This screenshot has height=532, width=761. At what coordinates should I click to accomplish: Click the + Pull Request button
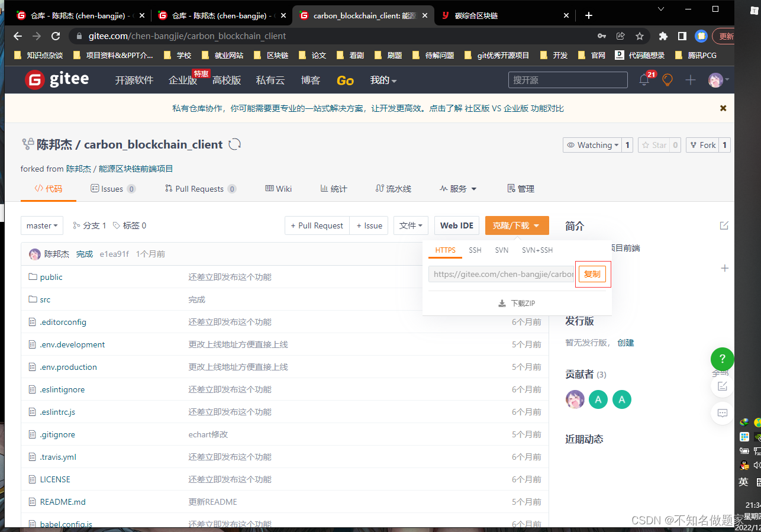pyautogui.click(x=317, y=225)
